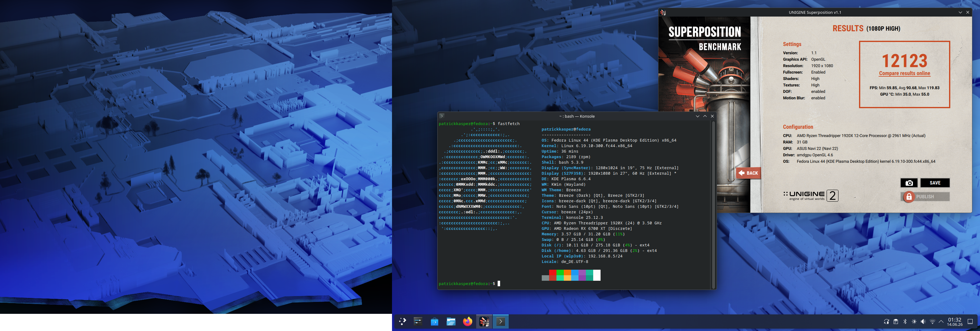This screenshot has width=980, height=331.
Task: Open the KDE application launcher
Action: click(x=402, y=321)
